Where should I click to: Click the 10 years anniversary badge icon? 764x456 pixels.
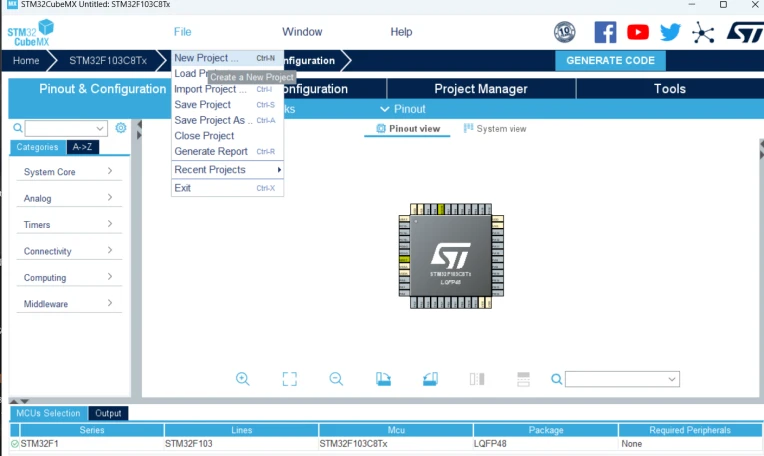click(565, 32)
